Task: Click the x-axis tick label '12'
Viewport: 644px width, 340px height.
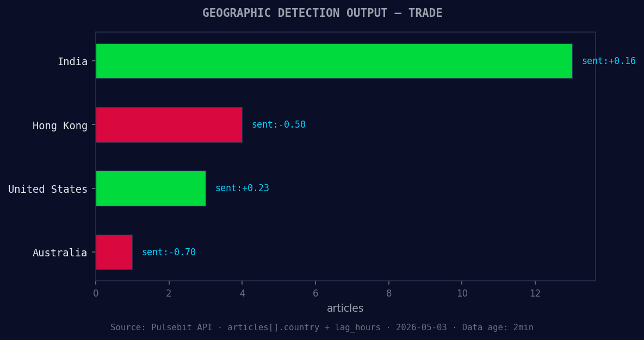Action: (x=535, y=293)
